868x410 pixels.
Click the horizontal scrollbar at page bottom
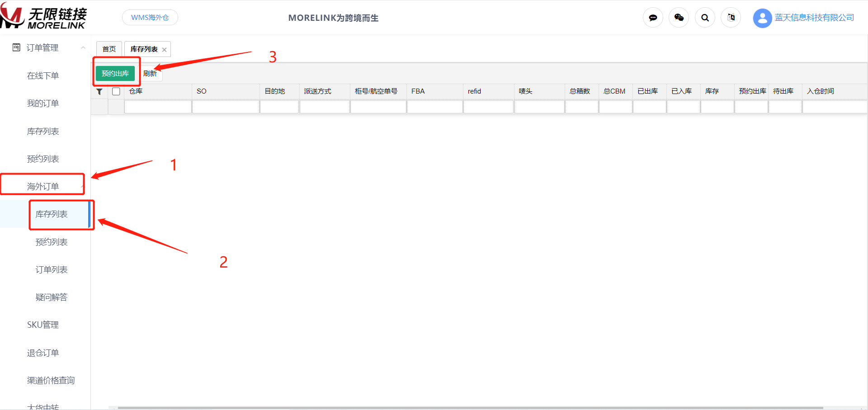(470, 408)
